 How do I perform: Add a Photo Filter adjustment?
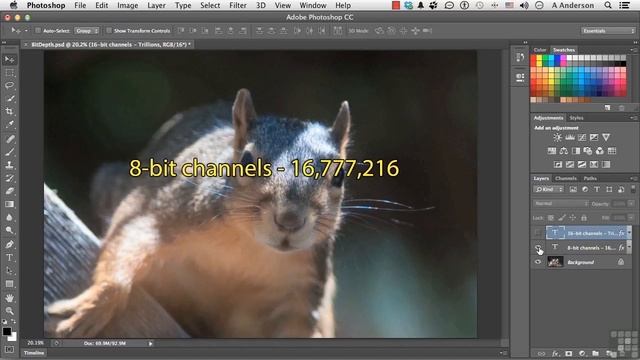[x=588, y=151]
